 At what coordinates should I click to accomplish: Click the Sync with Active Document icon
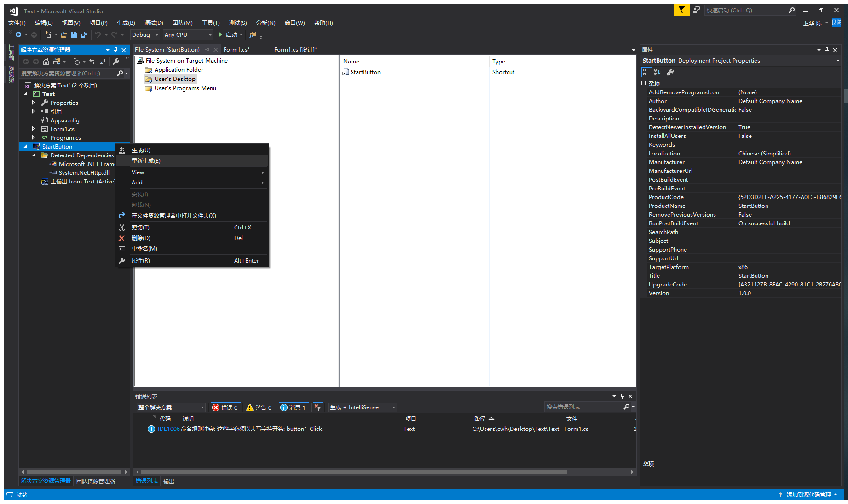[92, 62]
